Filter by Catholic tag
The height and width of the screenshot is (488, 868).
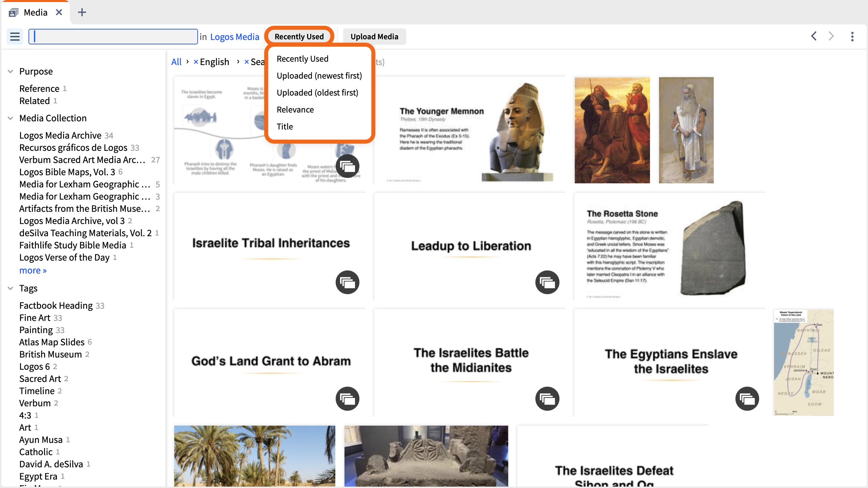click(x=36, y=452)
